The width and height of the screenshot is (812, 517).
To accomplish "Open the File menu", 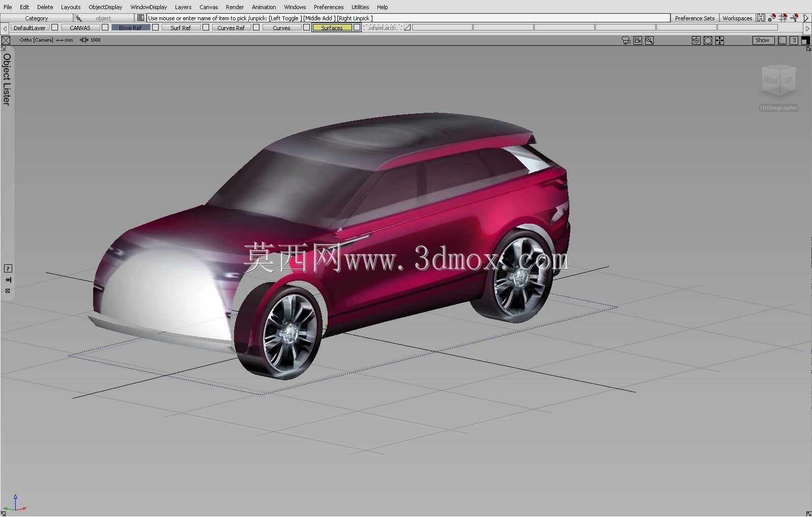I will (8, 7).
